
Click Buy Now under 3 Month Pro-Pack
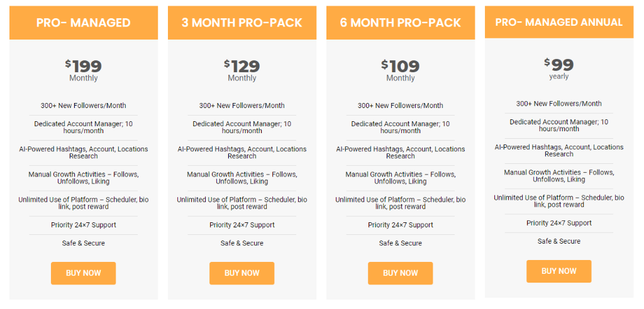click(x=242, y=273)
